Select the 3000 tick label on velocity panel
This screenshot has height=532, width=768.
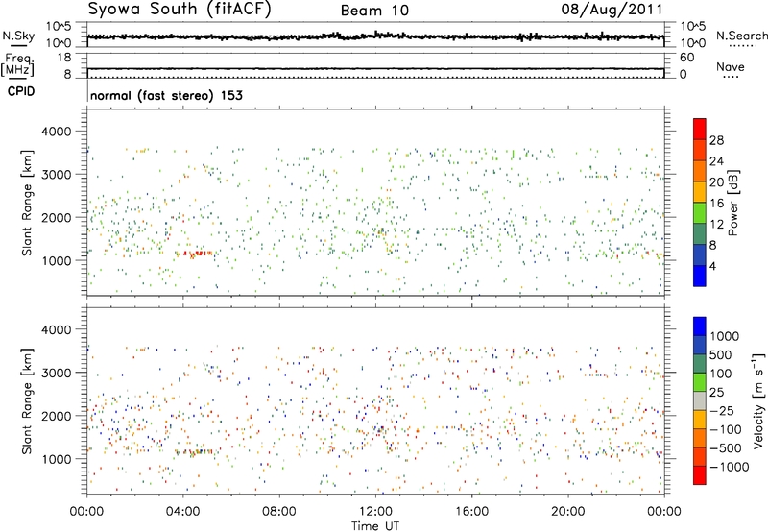pos(57,374)
